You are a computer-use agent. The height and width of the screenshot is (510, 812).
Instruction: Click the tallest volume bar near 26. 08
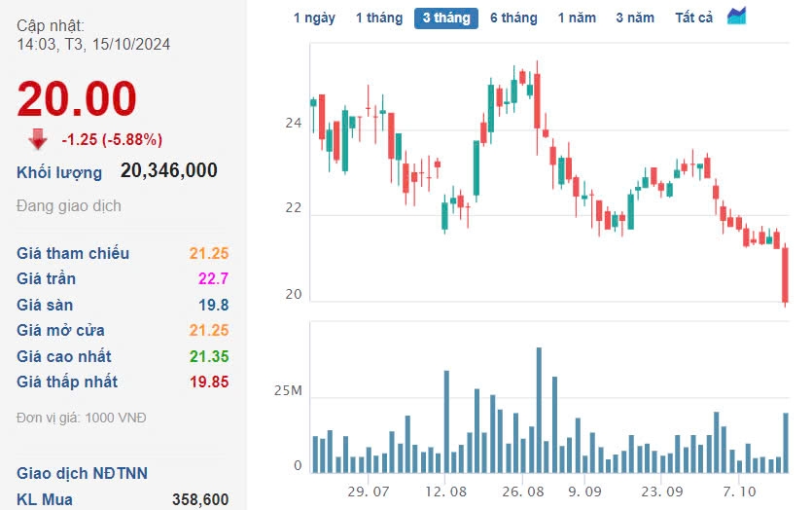539,410
